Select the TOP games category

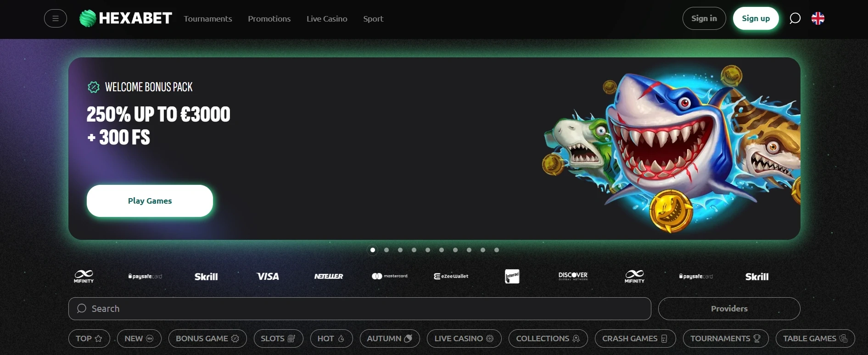(x=89, y=338)
